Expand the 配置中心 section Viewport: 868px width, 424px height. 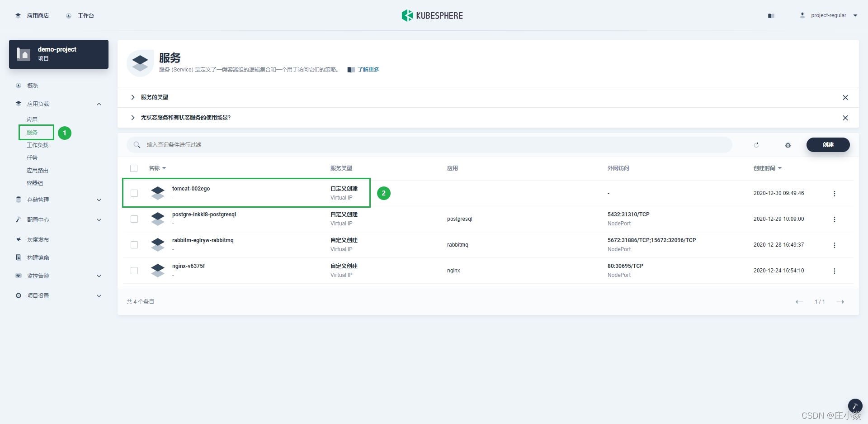[x=99, y=220]
